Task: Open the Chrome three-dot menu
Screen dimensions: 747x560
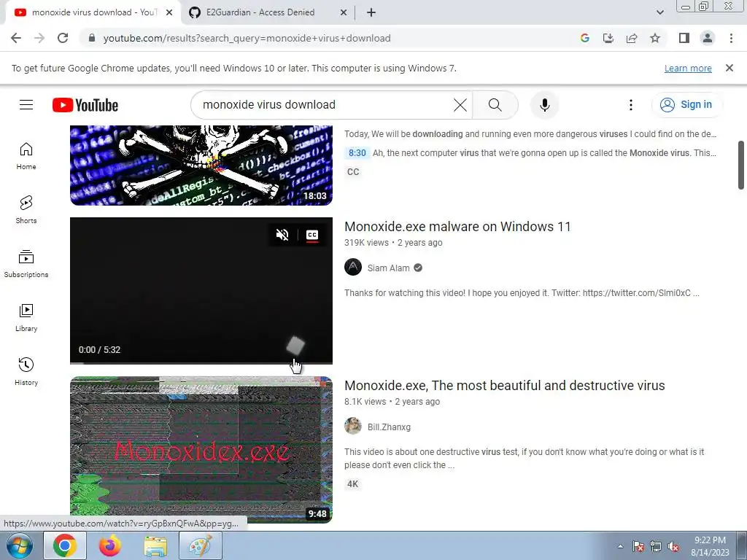Action: click(731, 38)
